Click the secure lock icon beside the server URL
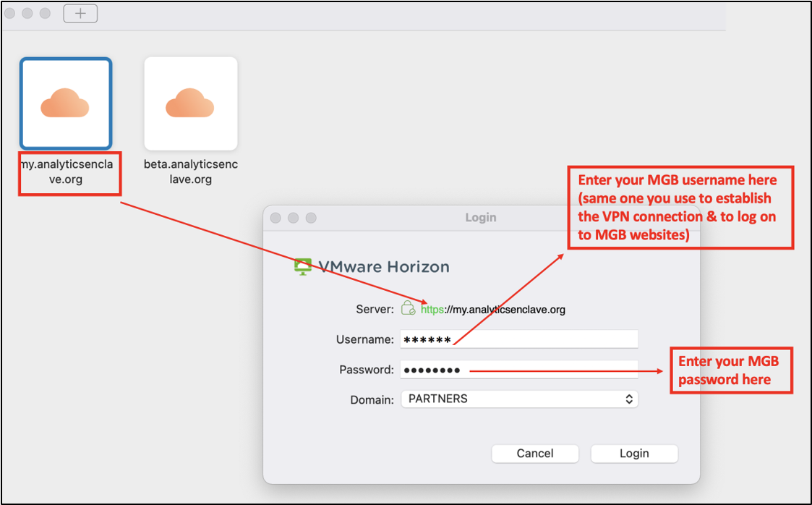812x505 pixels. click(408, 308)
